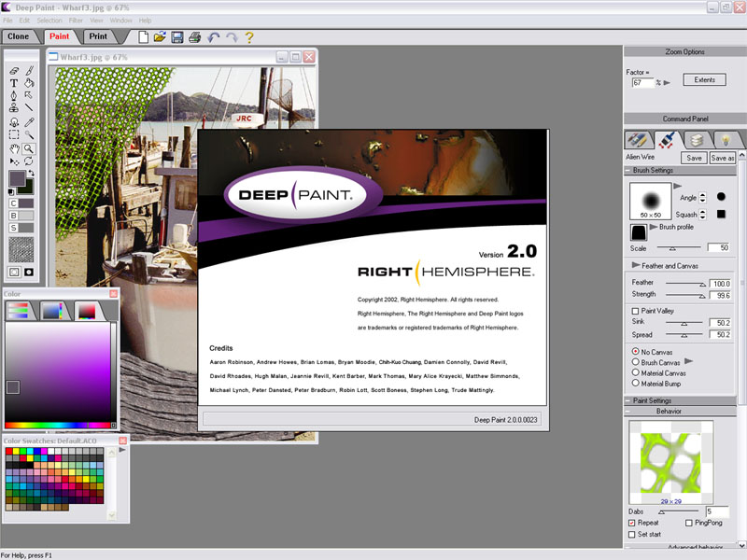This screenshot has height=560, width=747.
Task: Open the Filter menu
Action: [x=76, y=21]
